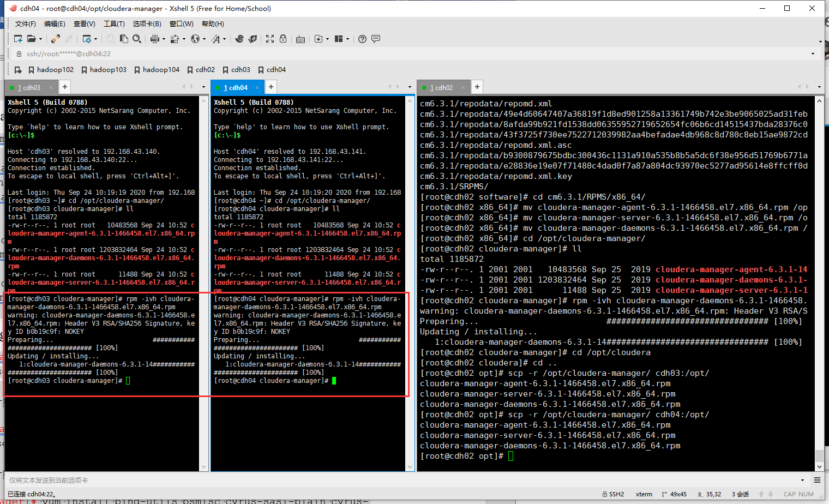Switch to the 1 cdh04 session tab
The height and width of the screenshot is (504, 829).
[235, 87]
